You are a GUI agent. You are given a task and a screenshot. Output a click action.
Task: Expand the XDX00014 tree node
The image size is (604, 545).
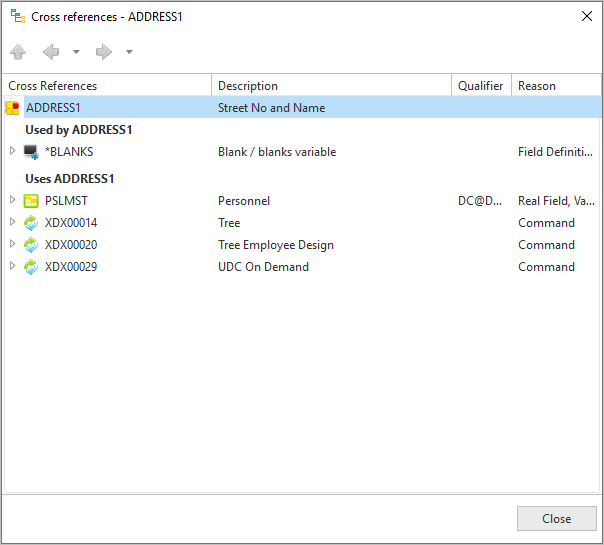[12, 221]
